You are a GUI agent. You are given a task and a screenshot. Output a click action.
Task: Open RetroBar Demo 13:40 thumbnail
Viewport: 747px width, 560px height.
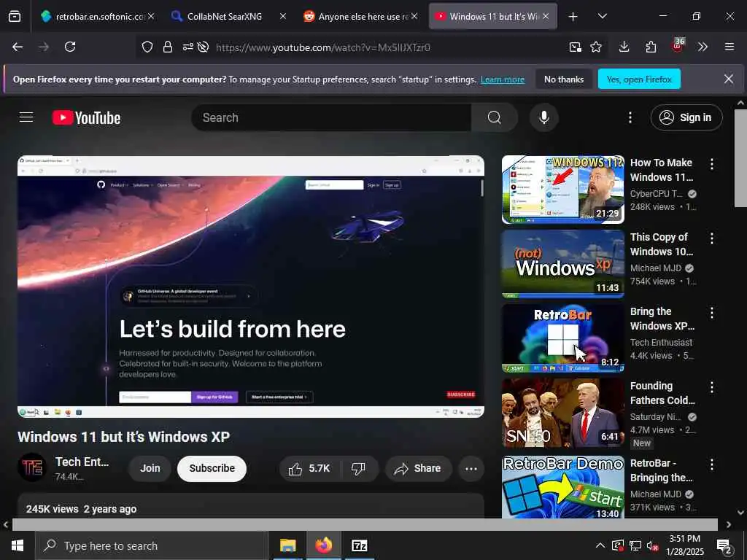[x=562, y=486]
